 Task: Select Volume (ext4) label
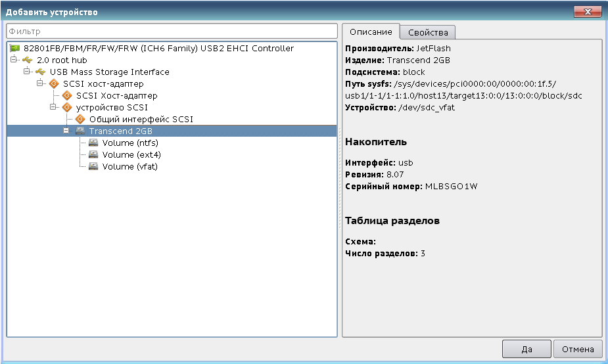[131, 154]
